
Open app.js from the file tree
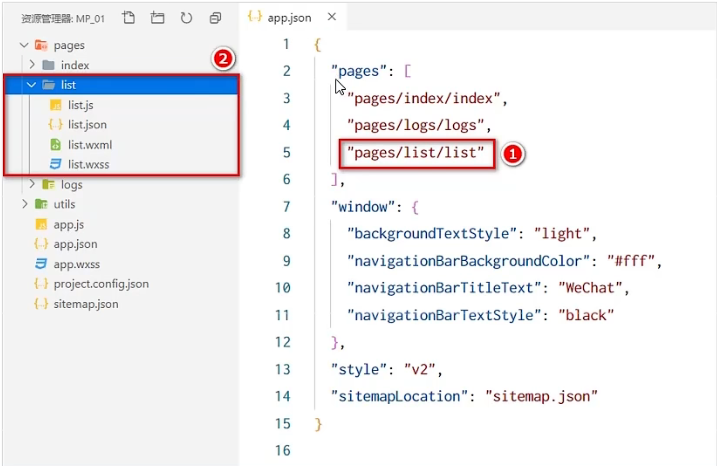coord(69,224)
